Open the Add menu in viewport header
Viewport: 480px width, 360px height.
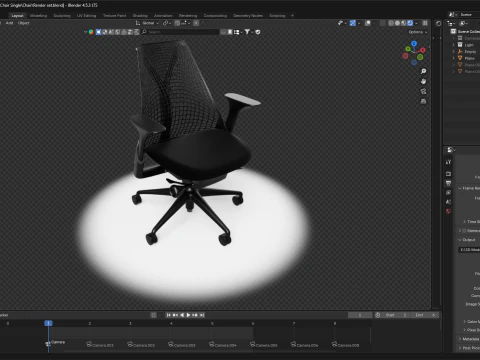[x=9, y=23]
